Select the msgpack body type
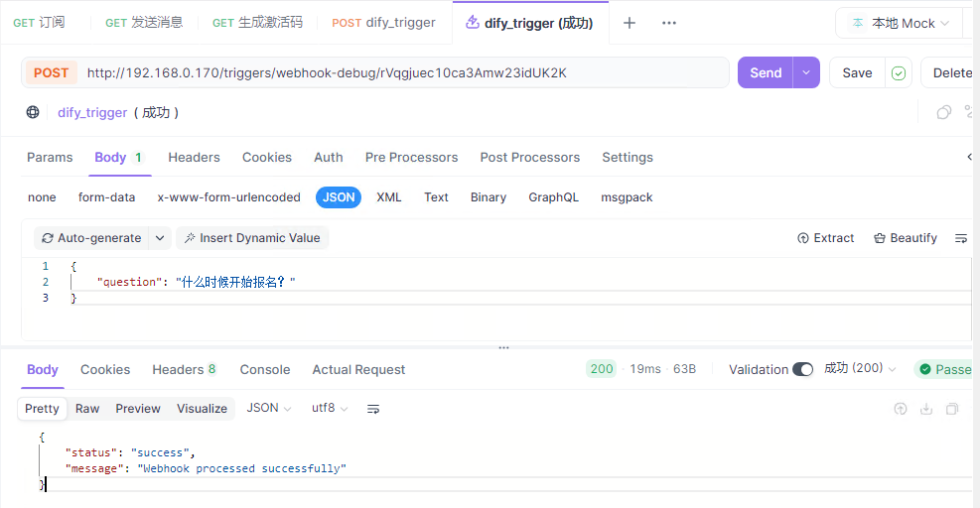 pyautogui.click(x=627, y=197)
